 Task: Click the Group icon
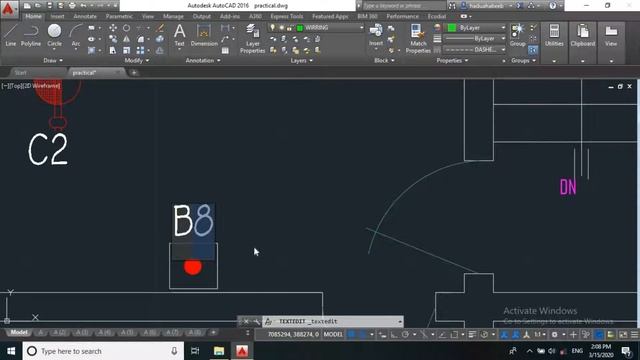518,35
